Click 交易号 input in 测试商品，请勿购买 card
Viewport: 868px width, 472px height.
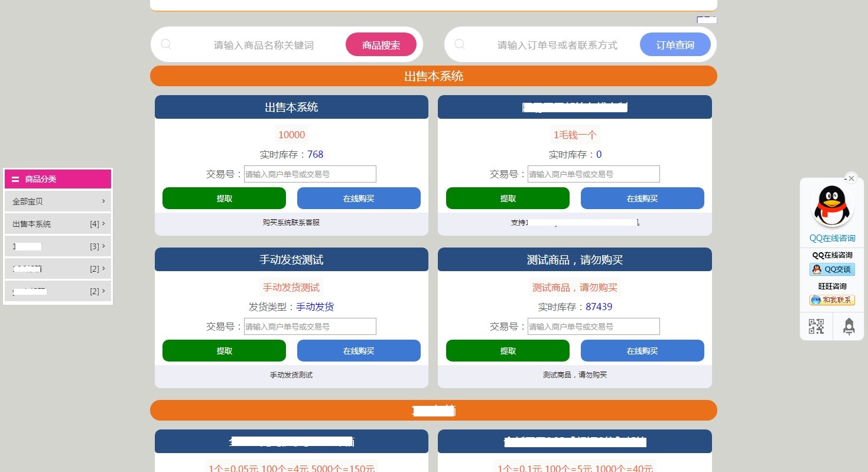click(x=593, y=327)
